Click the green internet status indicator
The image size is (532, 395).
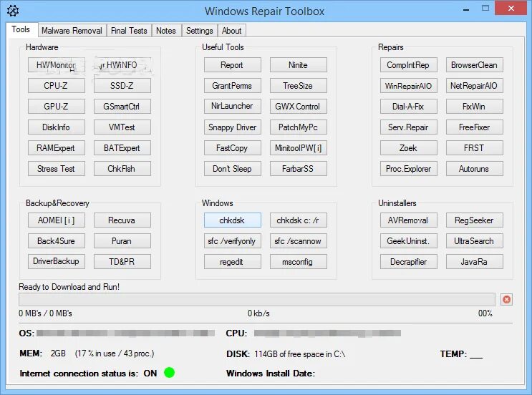[169, 372]
